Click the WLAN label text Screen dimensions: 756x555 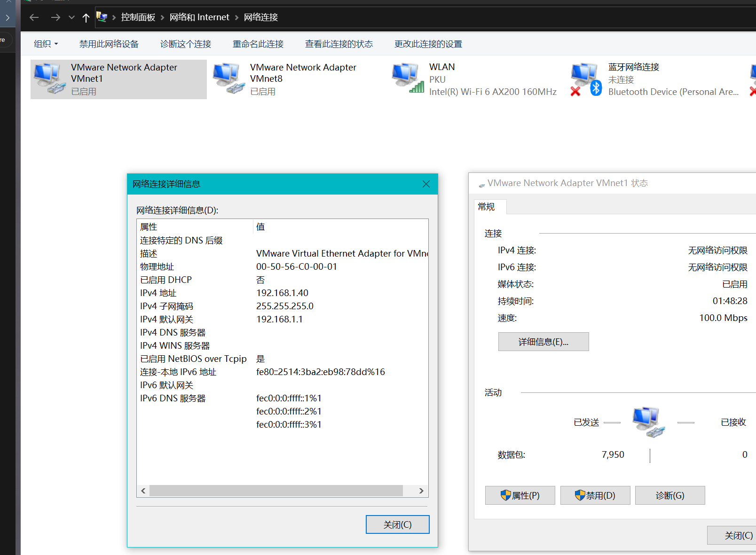[442, 67]
